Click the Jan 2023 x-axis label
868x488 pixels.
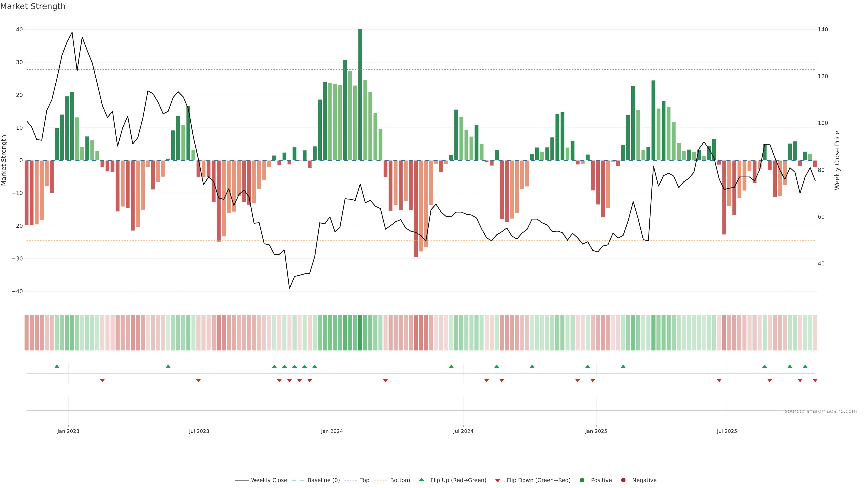tap(68, 431)
